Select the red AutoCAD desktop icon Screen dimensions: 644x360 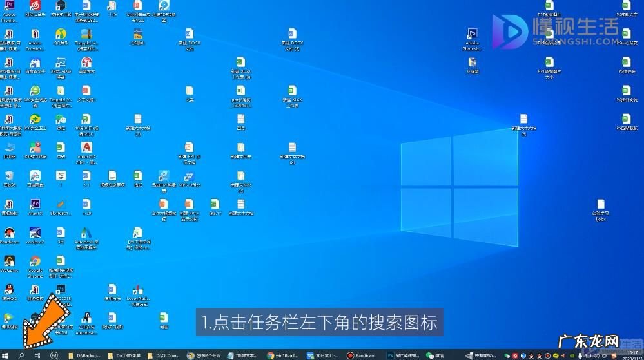point(86,153)
